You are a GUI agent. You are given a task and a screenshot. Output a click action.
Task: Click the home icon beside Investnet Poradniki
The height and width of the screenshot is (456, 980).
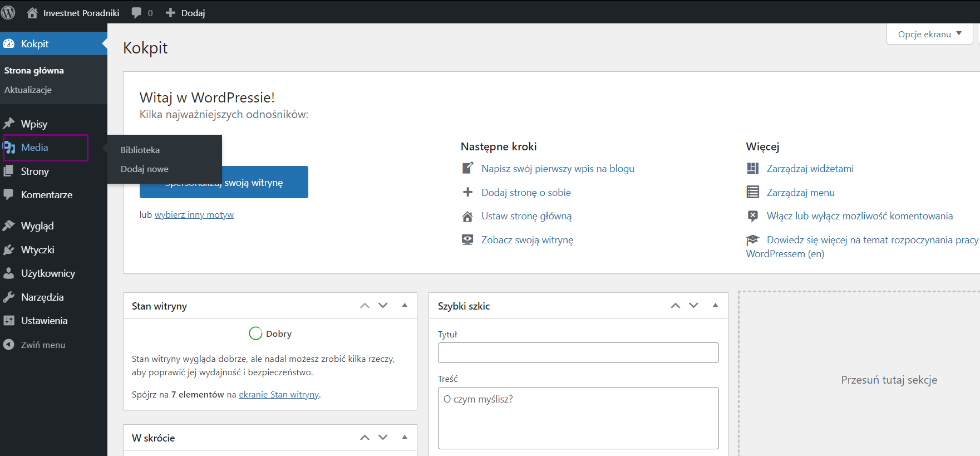coord(32,13)
